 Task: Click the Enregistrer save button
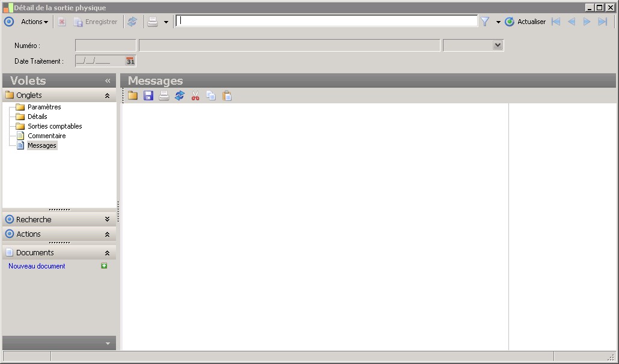(x=96, y=22)
